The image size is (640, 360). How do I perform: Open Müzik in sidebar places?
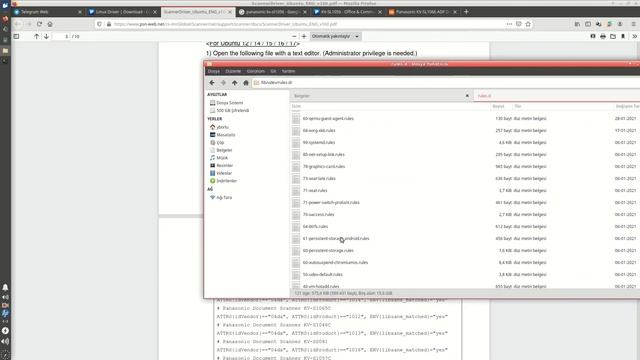tap(219, 158)
